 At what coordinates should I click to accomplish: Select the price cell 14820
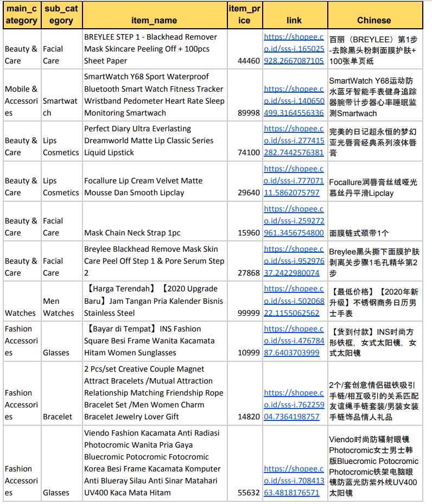(245, 393)
